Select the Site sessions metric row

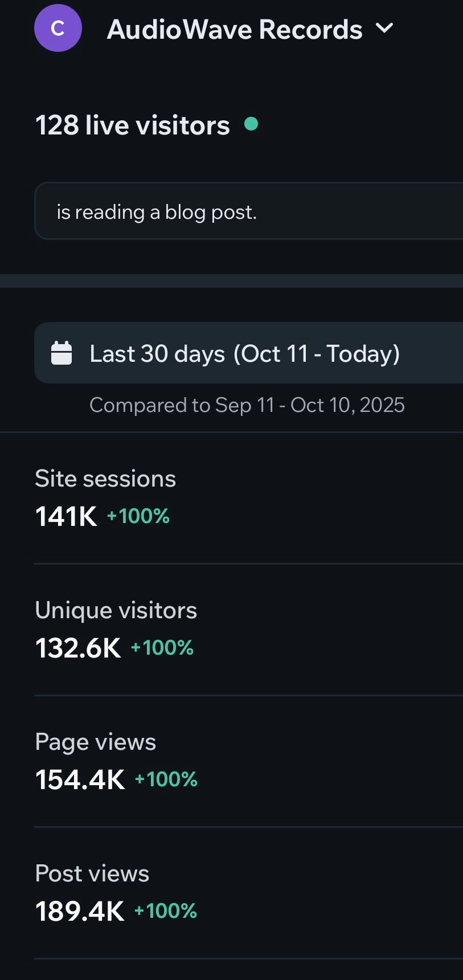point(105,479)
